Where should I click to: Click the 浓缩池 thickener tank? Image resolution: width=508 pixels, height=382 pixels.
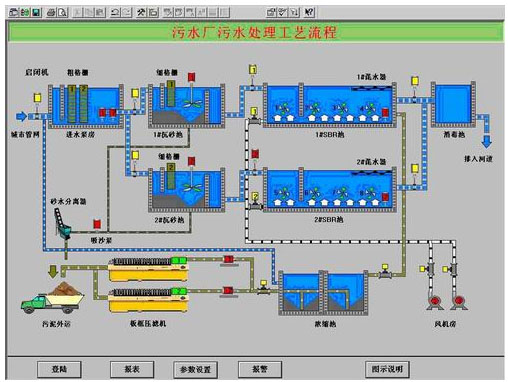pos(323,293)
